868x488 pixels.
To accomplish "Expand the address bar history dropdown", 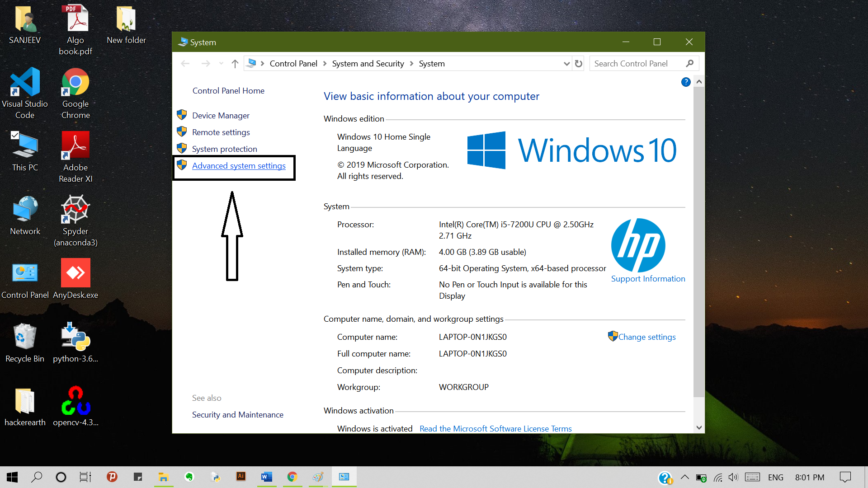I will (x=566, y=64).
